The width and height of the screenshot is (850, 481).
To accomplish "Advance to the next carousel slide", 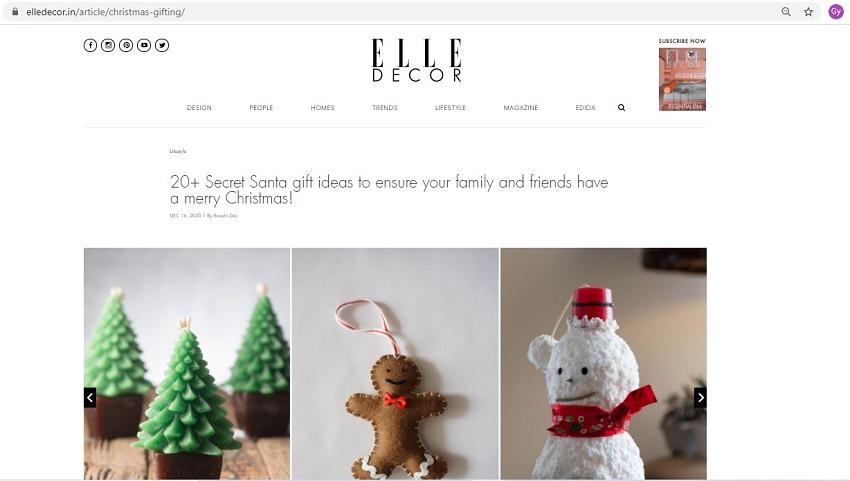I will click(x=700, y=397).
